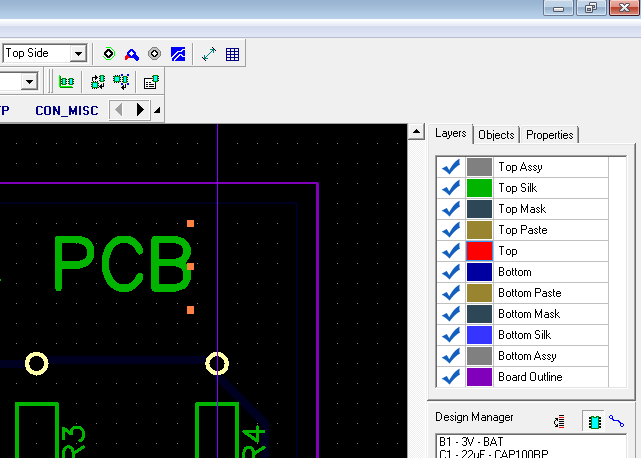This screenshot has width=641, height=458.
Task: Close the application window
Action: point(624,8)
